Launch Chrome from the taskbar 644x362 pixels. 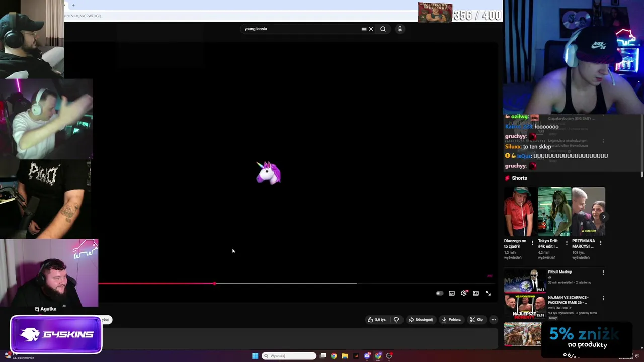point(334,356)
